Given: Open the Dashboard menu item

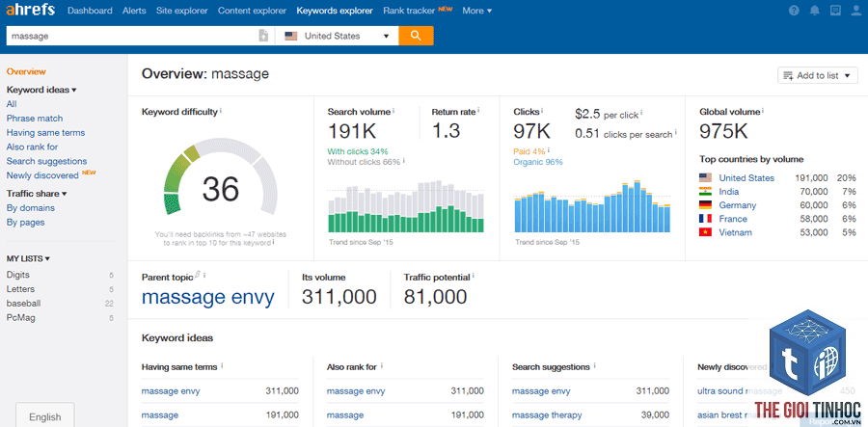Looking at the screenshot, I should pyautogui.click(x=90, y=11).
